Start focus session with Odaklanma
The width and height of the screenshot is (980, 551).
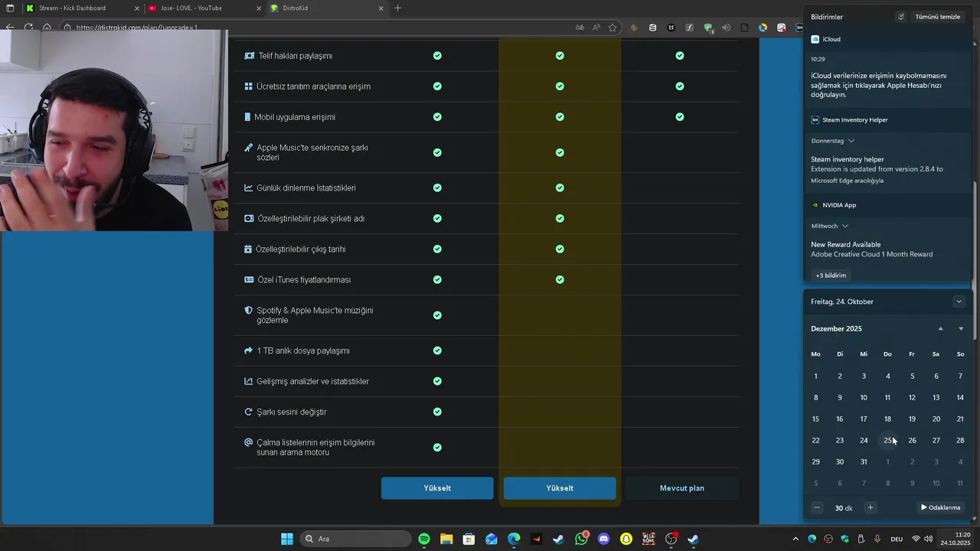click(x=940, y=507)
